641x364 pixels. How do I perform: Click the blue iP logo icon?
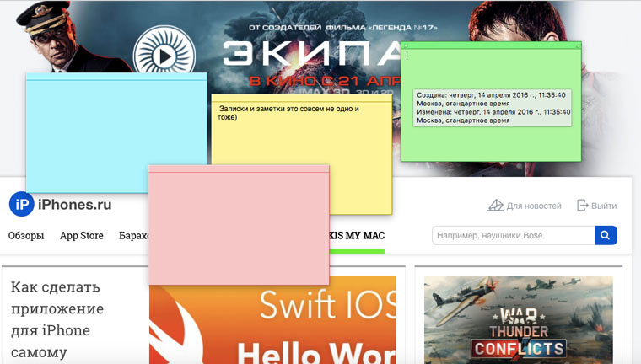point(21,204)
